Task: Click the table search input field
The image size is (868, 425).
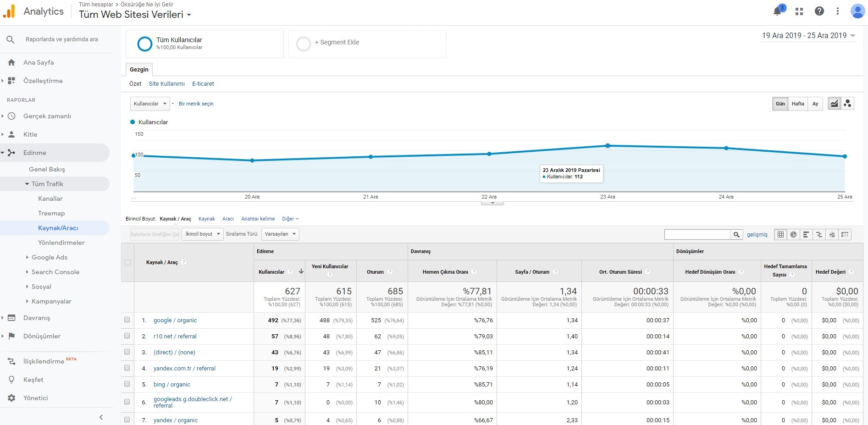Action: [x=697, y=234]
